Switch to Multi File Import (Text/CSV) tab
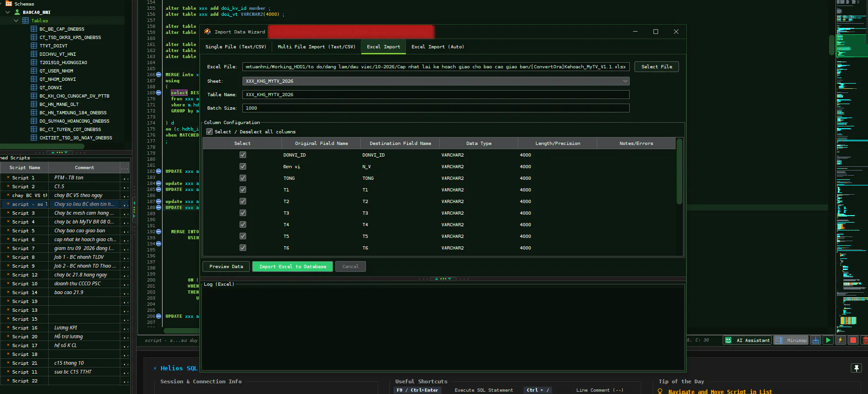This screenshot has height=394, width=868. (316, 46)
